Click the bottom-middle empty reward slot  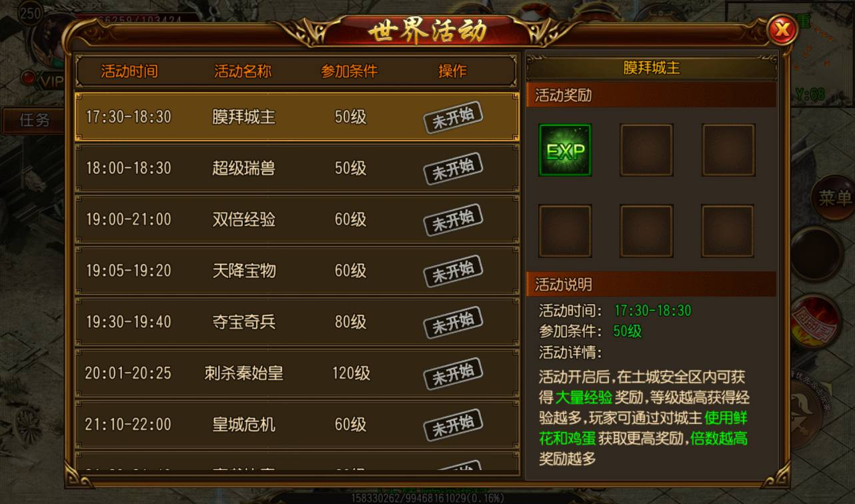point(646,231)
